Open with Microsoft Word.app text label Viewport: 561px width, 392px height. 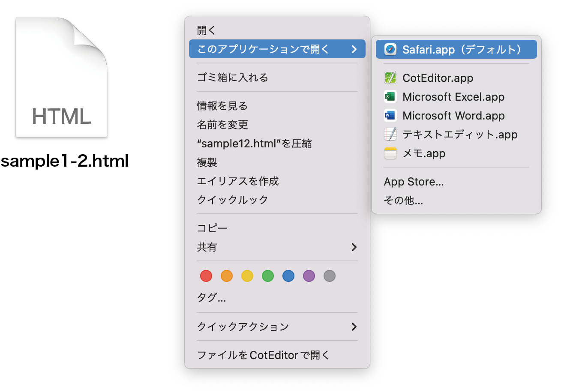[x=453, y=116]
